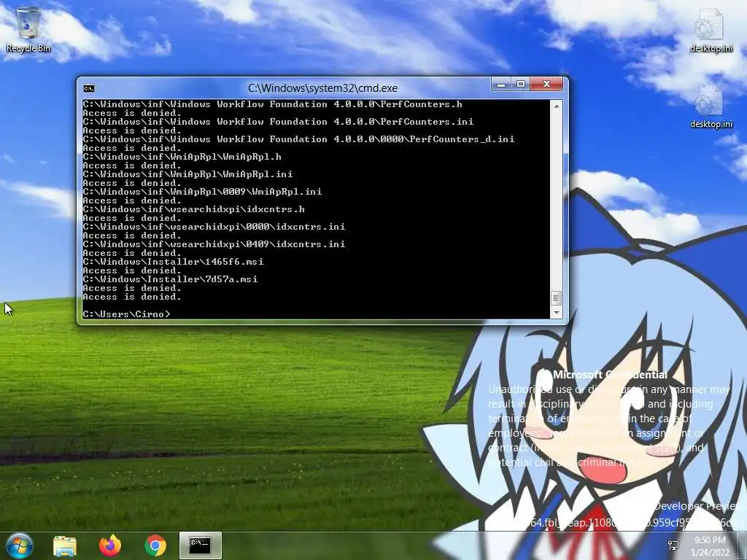Viewport: 747px width, 560px height.
Task: Click the cmd scrollbar up arrow
Action: tap(556, 106)
